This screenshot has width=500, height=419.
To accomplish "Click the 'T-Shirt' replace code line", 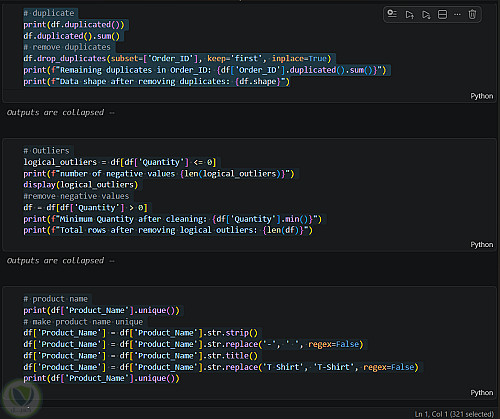I will point(221,367).
